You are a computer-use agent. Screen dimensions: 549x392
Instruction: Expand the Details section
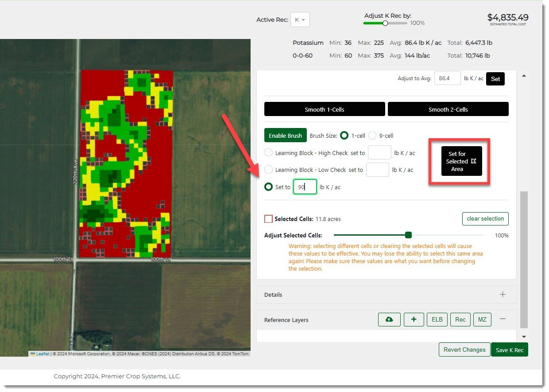pyautogui.click(x=503, y=295)
